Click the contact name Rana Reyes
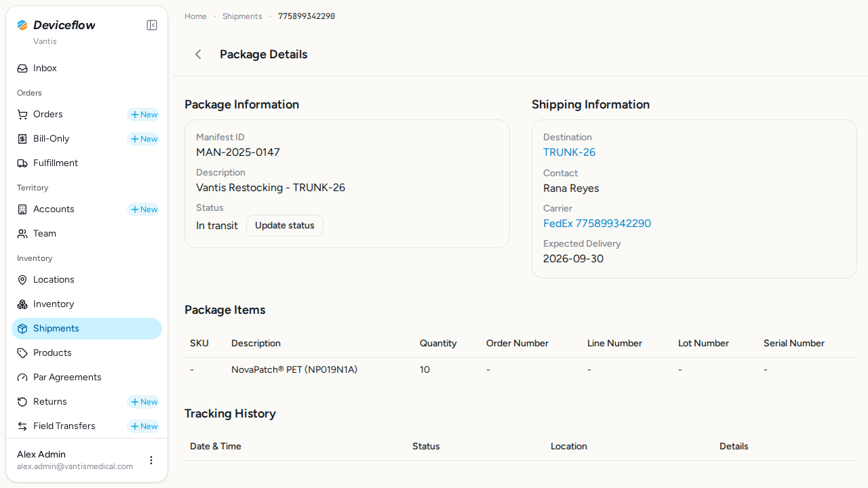This screenshot has height=488, width=868. click(x=571, y=188)
